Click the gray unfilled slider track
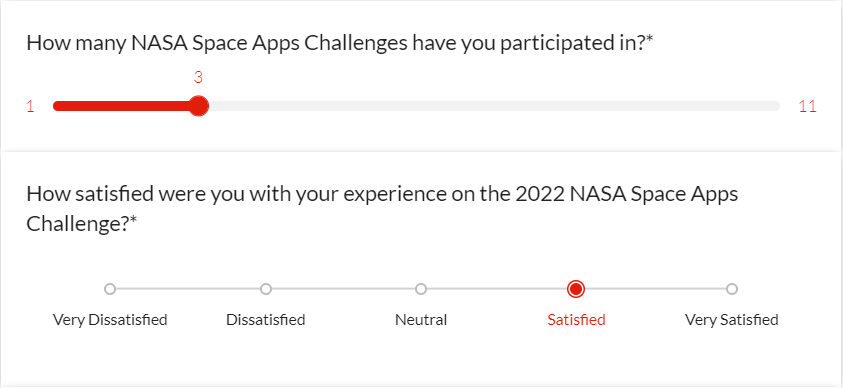This screenshot has height=388, width=843. click(494, 106)
